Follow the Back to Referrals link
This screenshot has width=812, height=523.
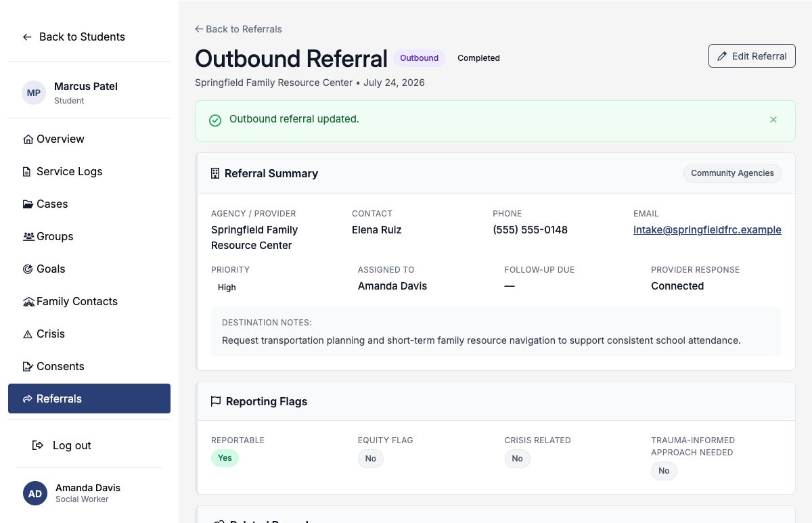(238, 29)
